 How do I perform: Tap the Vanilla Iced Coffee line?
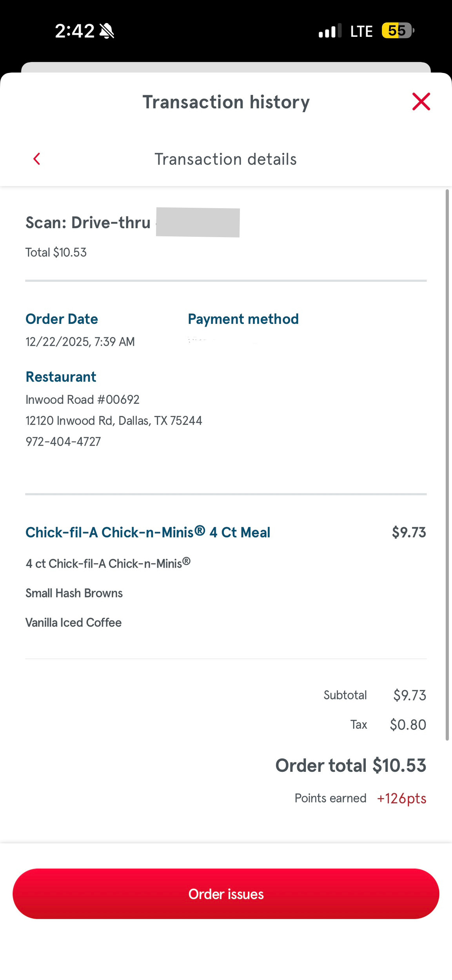pos(73,622)
